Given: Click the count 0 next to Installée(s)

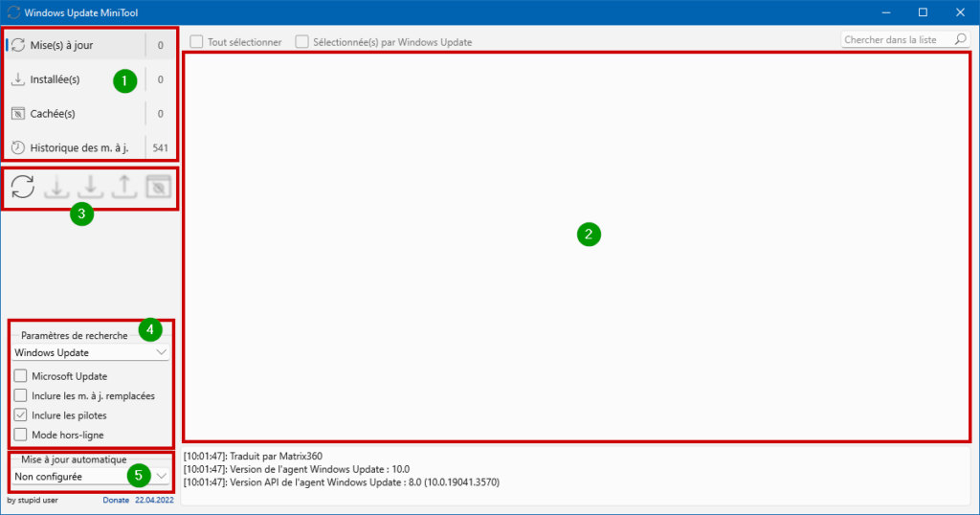Looking at the screenshot, I should pos(161,79).
